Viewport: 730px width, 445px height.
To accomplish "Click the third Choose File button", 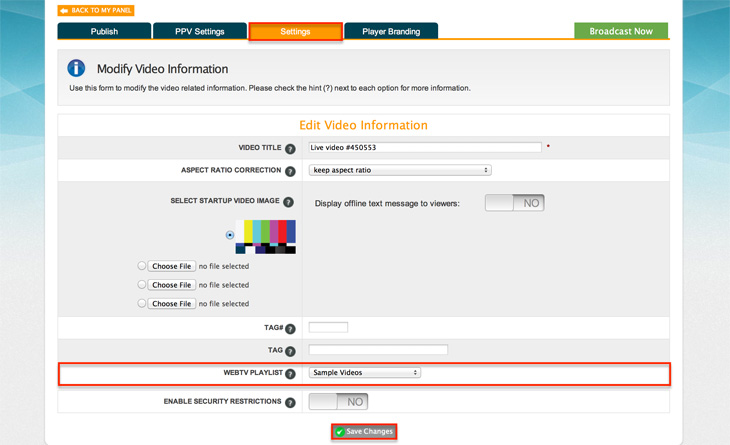I will click(x=171, y=303).
